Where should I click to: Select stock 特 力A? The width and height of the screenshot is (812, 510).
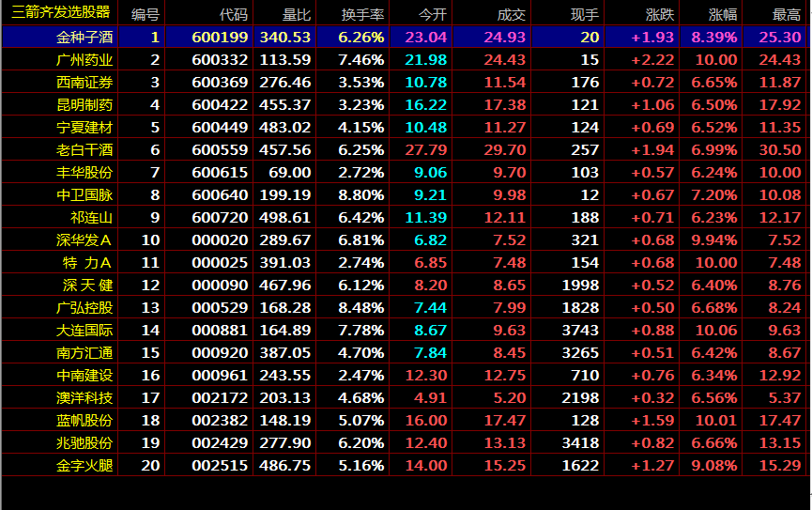(x=87, y=263)
